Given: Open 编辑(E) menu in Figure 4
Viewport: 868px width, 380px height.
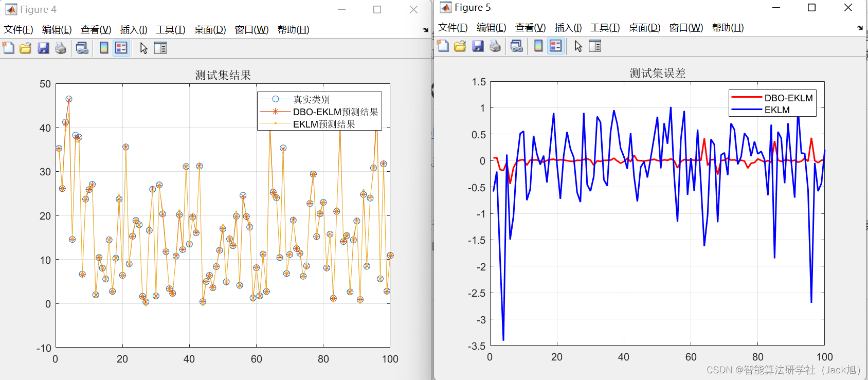Looking at the screenshot, I should [57, 30].
